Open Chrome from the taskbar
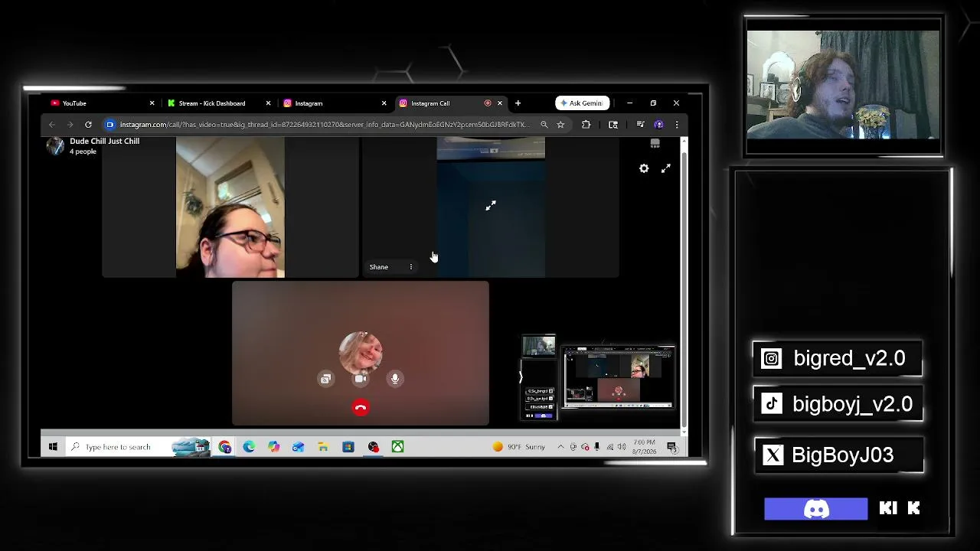Viewport: 980px width, 551px height. coord(225,447)
